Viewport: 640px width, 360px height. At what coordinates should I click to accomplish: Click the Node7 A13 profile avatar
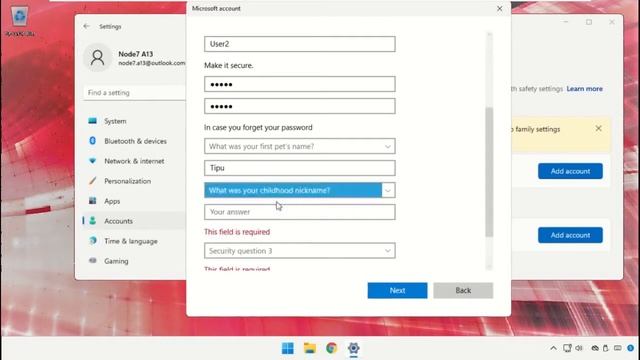pyautogui.click(x=98, y=58)
